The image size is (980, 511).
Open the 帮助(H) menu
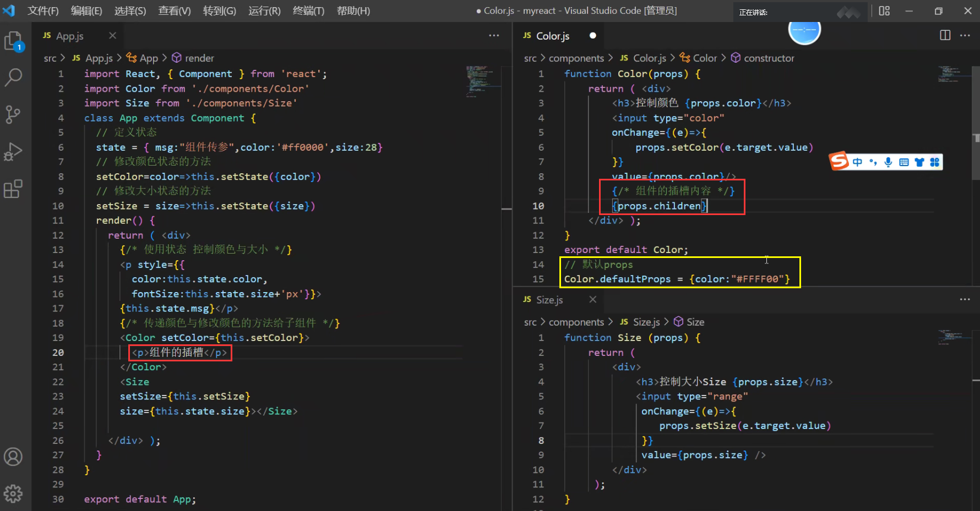(x=353, y=11)
